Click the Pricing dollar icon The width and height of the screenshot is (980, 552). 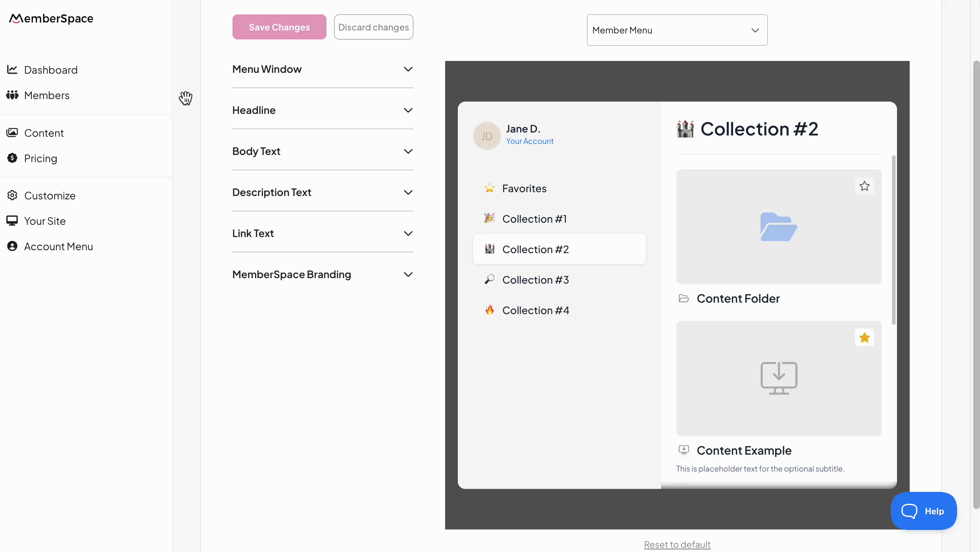coord(12,158)
